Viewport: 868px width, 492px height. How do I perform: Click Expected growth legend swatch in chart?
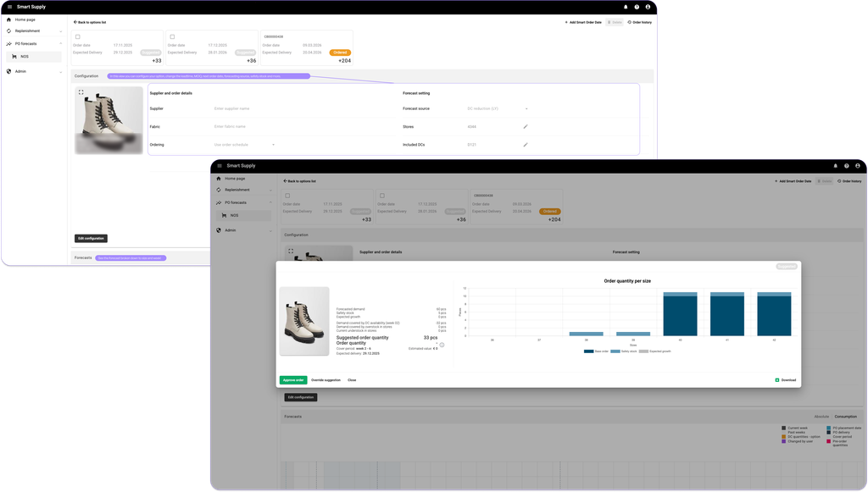click(x=643, y=351)
